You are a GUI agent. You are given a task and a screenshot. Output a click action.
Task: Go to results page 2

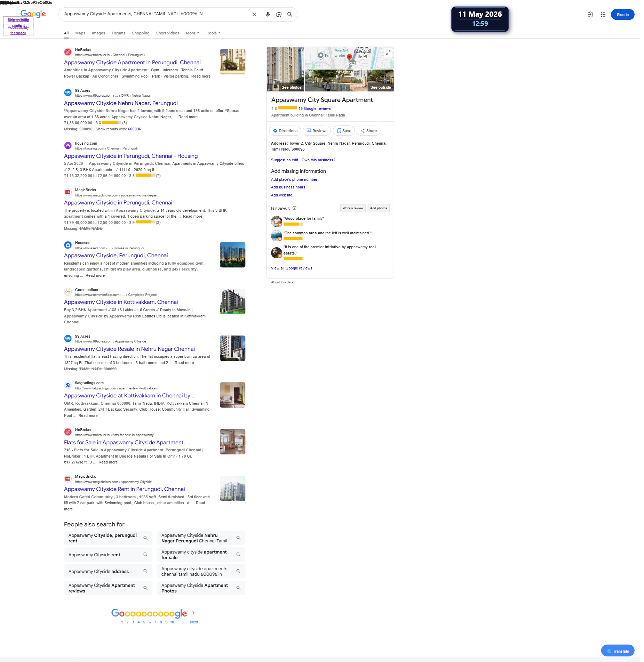[127, 622]
